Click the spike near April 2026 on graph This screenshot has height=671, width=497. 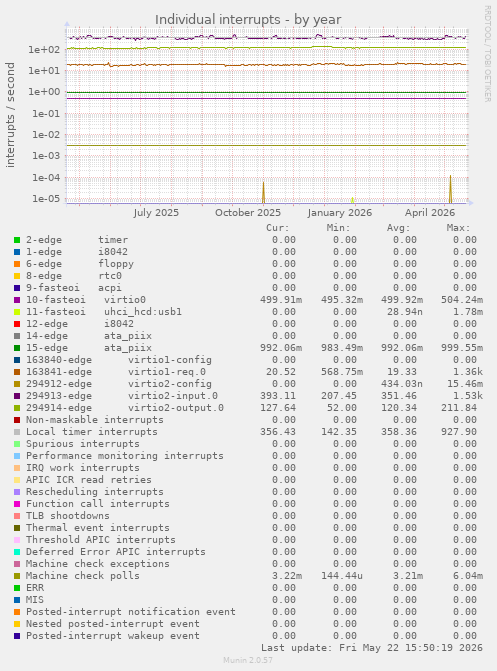pos(450,189)
